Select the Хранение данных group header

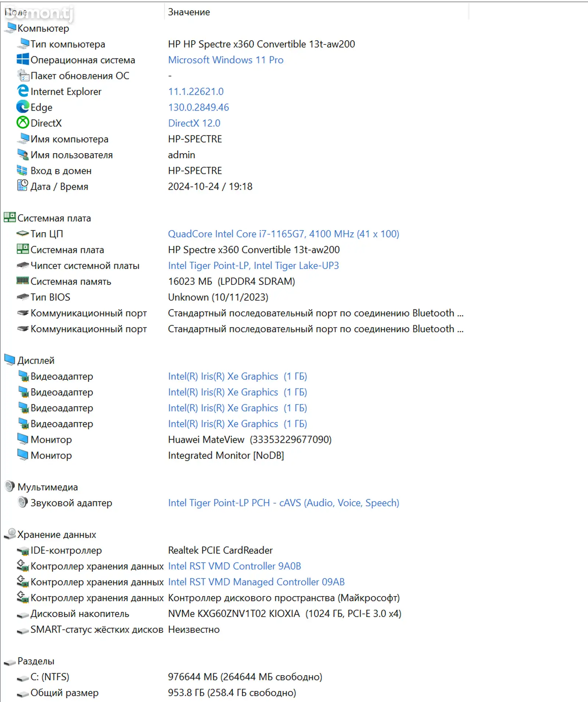point(57,534)
